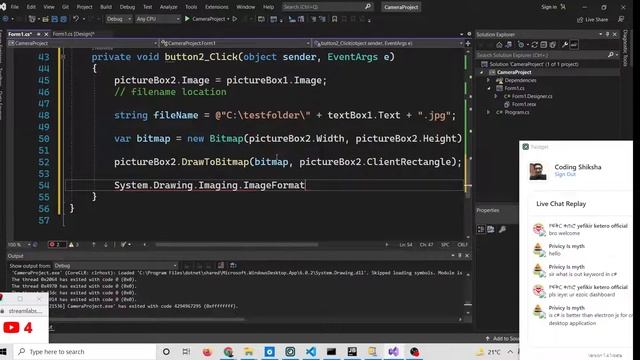Click Categorized icon in Properties panel
This screenshot has width=640, height=360.
click(481, 229)
